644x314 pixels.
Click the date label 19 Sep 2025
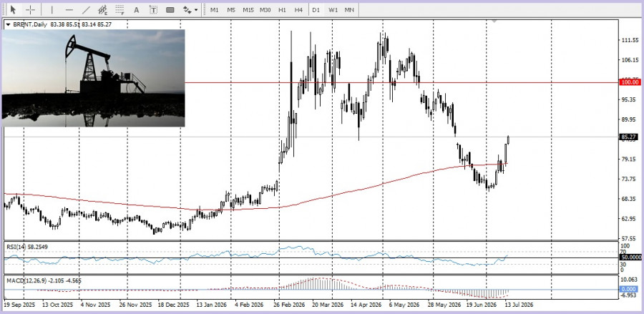click(20, 305)
